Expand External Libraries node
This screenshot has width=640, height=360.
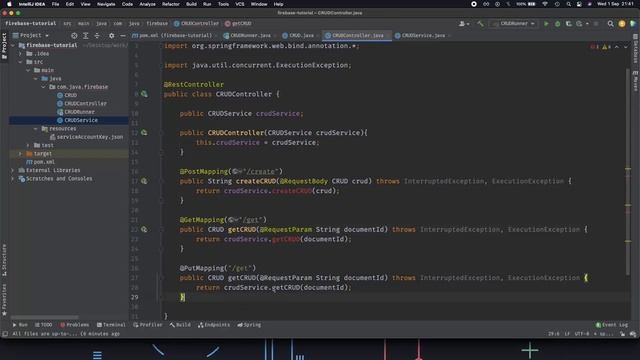coord(13,170)
